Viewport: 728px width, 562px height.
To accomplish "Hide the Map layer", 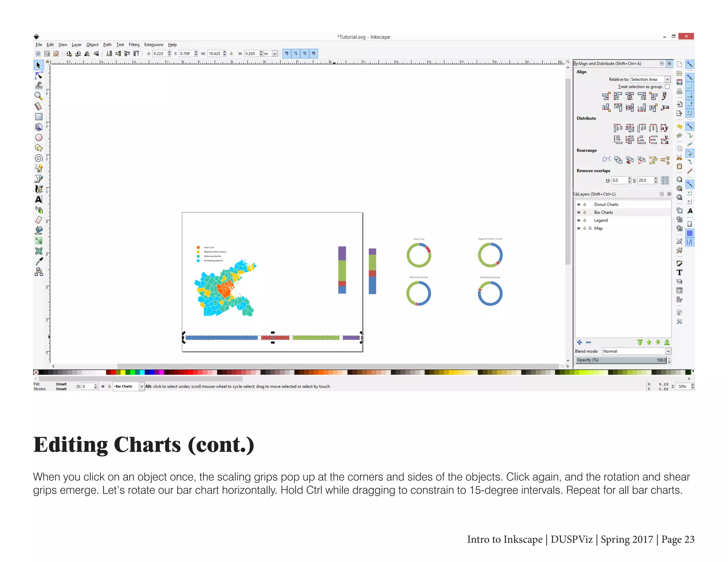I will tap(578, 228).
